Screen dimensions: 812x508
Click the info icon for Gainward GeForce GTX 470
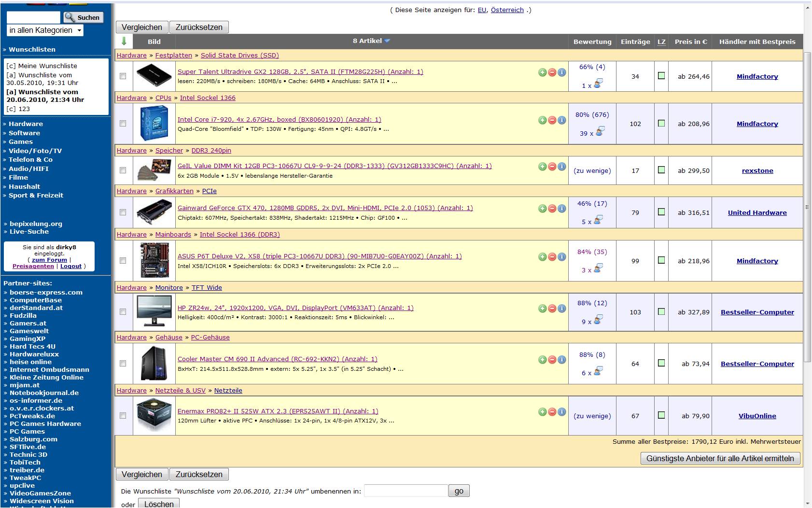(x=562, y=209)
